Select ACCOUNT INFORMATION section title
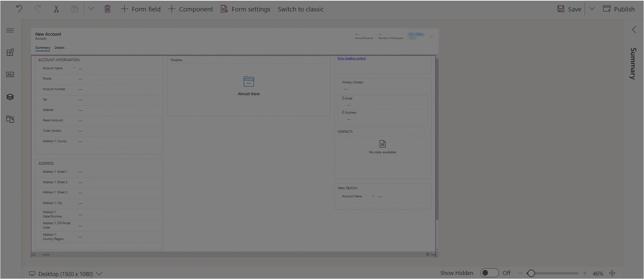The height and width of the screenshot is (279, 644). (x=59, y=60)
